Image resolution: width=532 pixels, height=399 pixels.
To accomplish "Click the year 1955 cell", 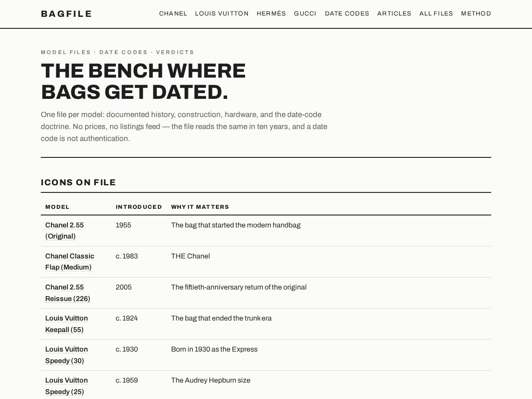I will coord(123,225).
